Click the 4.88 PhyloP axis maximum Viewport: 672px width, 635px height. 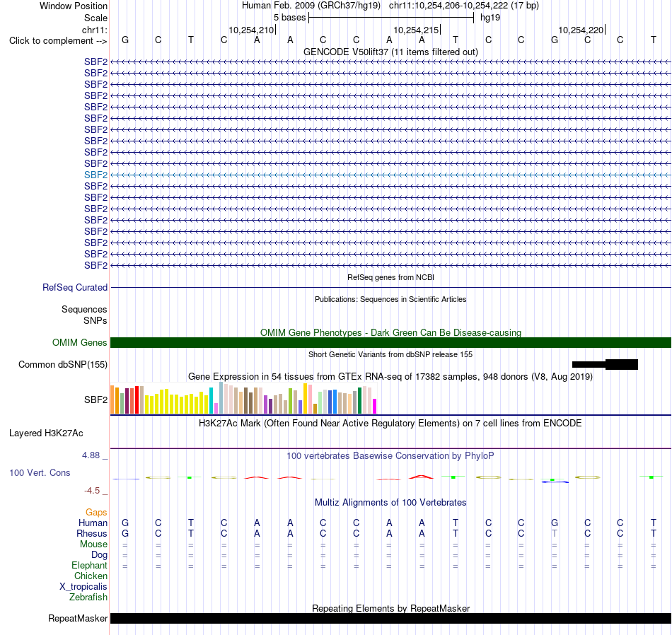(x=91, y=455)
